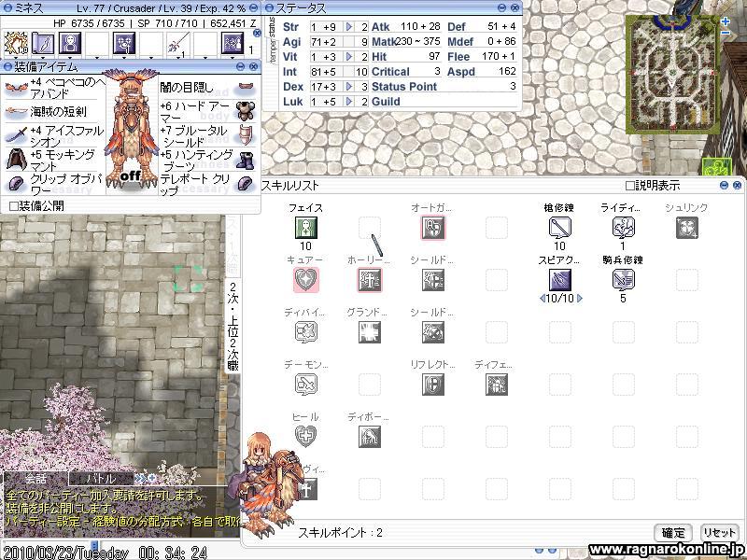The height and width of the screenshot is (560, 747).
Task: Raise the Vit stat with its arrow
Action: [349, 57]
